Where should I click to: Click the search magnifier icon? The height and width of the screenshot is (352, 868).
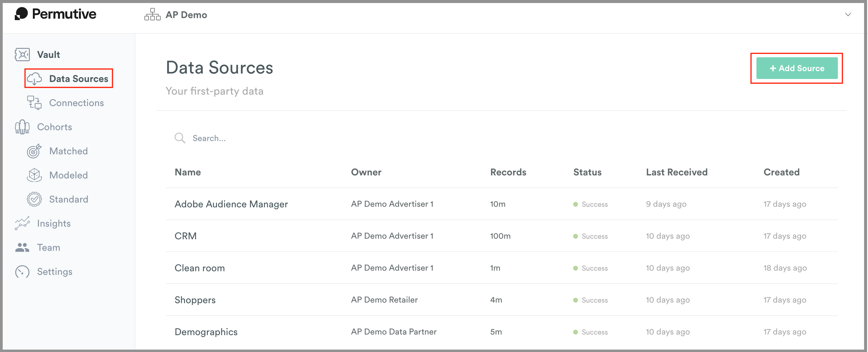(180, 138)
